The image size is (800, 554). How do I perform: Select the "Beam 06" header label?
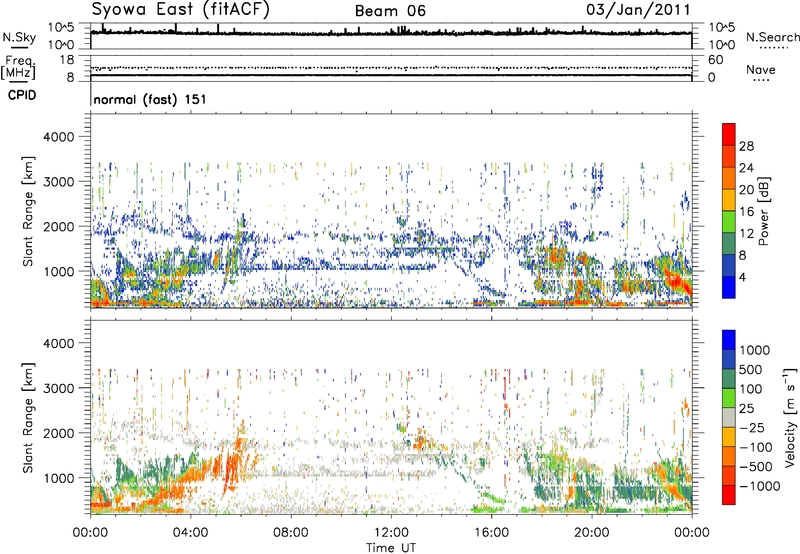(390, 11)
